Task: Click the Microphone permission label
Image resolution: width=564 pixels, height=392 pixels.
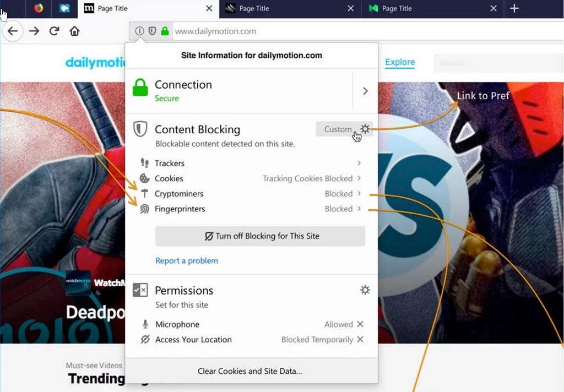Action: coord(177,324)
